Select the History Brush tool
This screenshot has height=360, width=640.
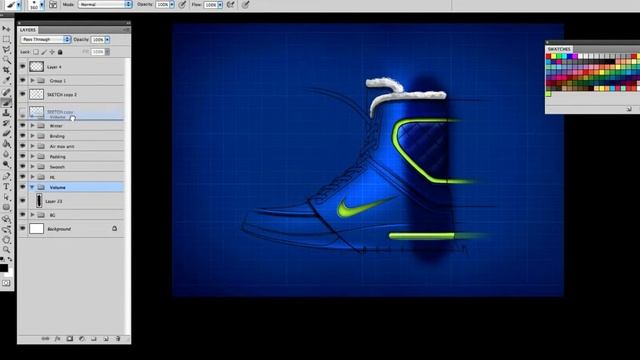tap(6, 123)
